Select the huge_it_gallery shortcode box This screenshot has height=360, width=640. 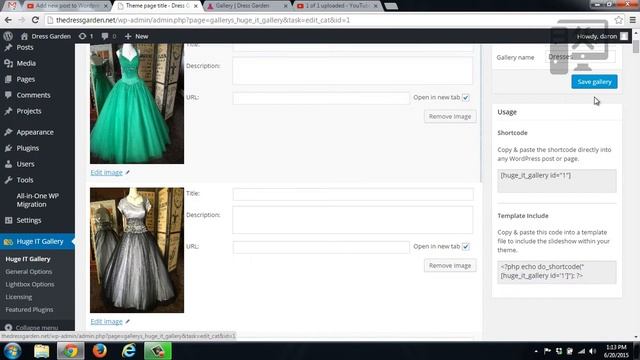pos(557,181)
